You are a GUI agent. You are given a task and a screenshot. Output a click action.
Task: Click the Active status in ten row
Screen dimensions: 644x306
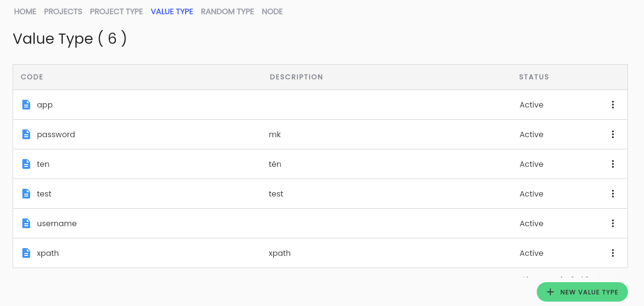pos(531,164)
